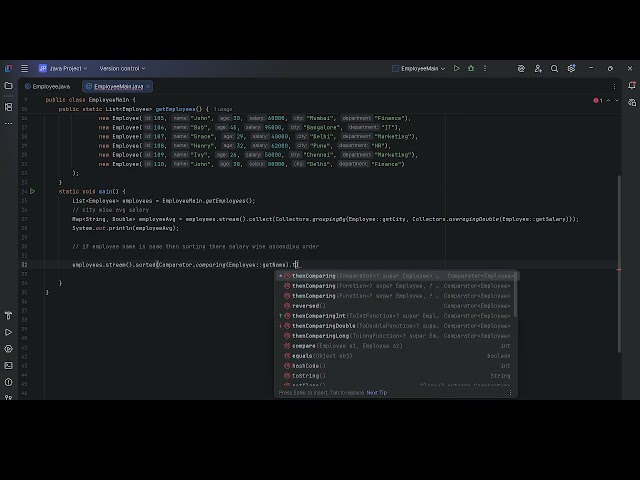Click the Next Tip link

click(x=377, y=393)
